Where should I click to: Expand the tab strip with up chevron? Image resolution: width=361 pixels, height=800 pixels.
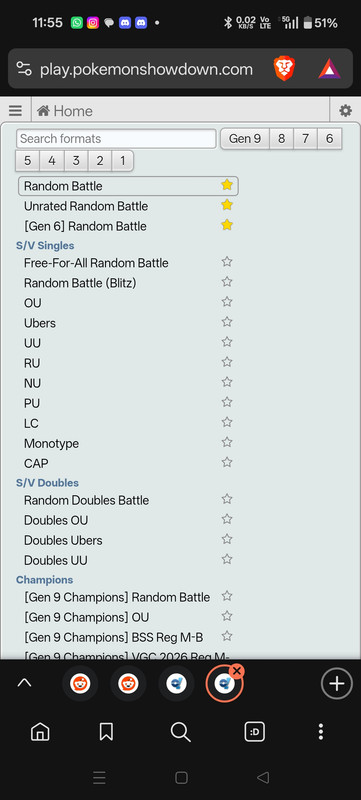coord(24,683)
